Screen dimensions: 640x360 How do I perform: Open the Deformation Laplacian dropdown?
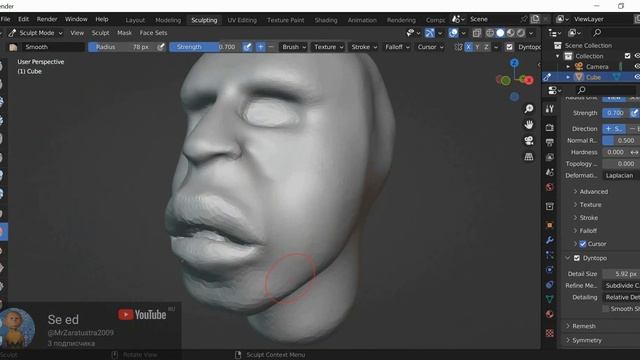tap(621, 176)
